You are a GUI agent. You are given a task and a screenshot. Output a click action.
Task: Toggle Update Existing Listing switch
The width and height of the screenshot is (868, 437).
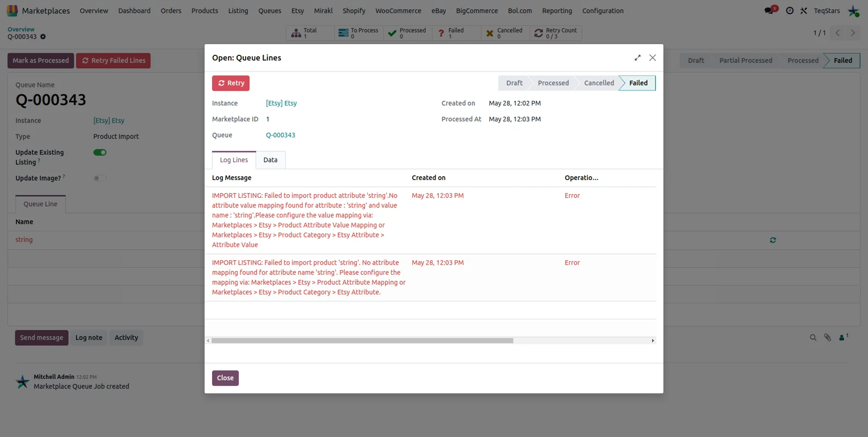click(100, 152)
